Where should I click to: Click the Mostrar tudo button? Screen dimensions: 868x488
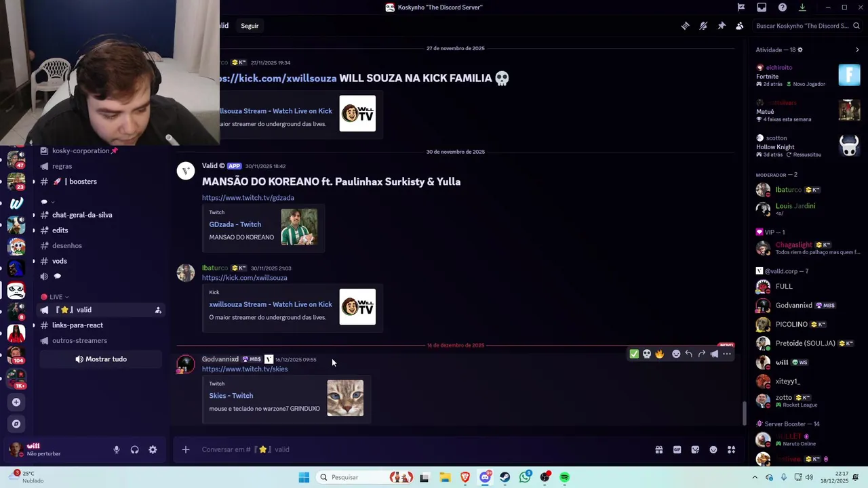coord(100,359)
